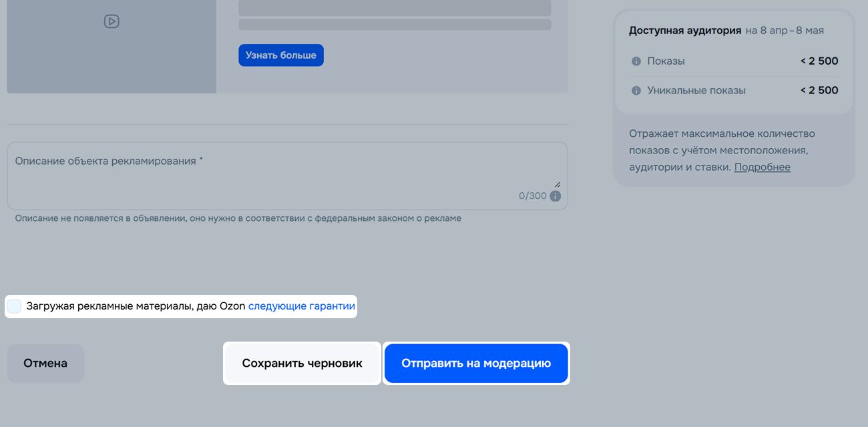Viewport: 868px width, 427px height.
Task: Click the lower thin placeholder bar in the preview
Action: (395, 25)
